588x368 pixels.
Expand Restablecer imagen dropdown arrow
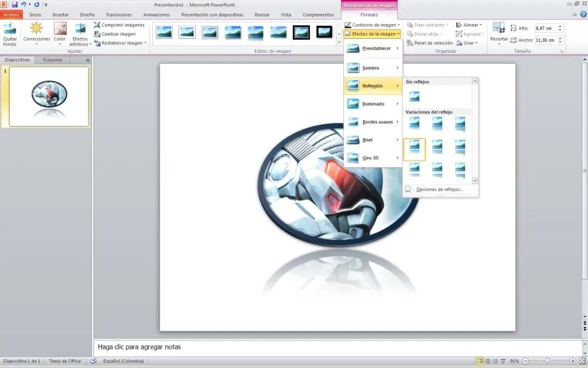point(145,43)
